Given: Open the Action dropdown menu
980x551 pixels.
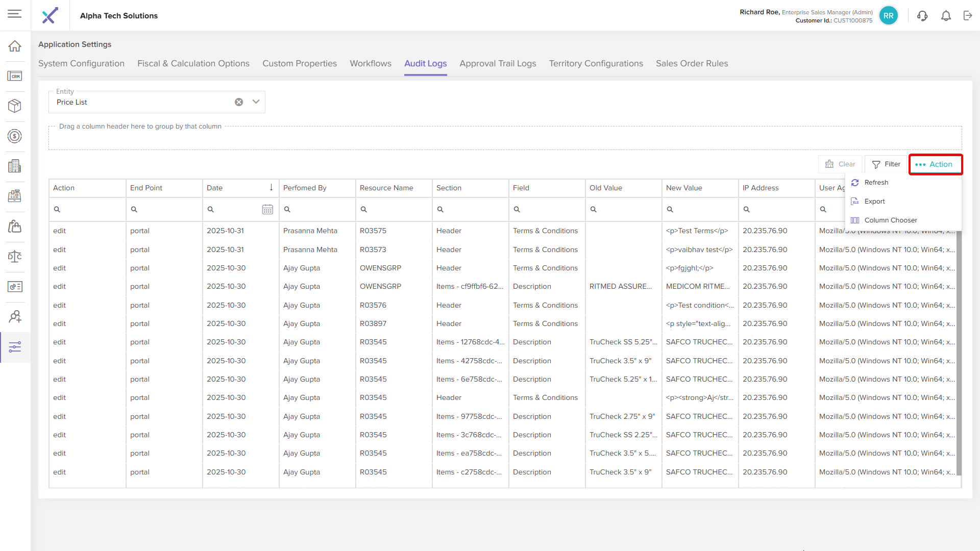Looking at the screenshot, I should 935,164.
